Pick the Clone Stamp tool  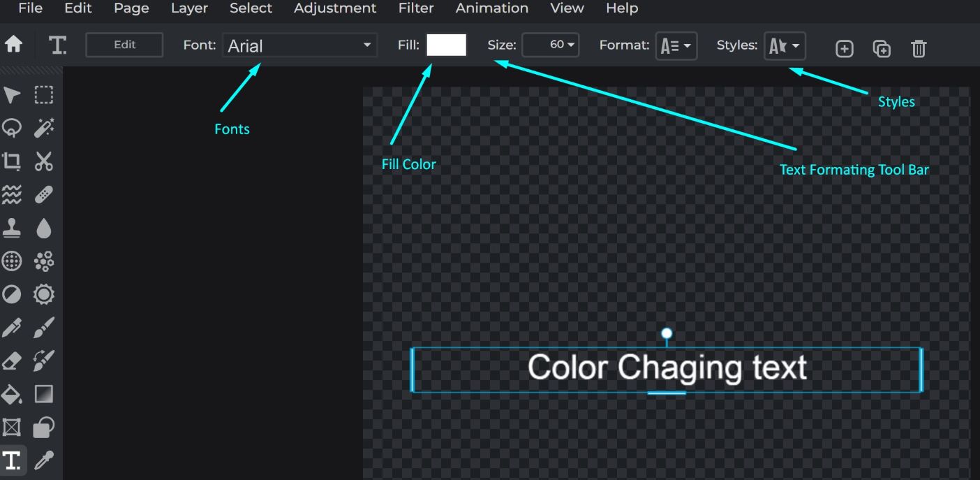[x=11, y=227]
